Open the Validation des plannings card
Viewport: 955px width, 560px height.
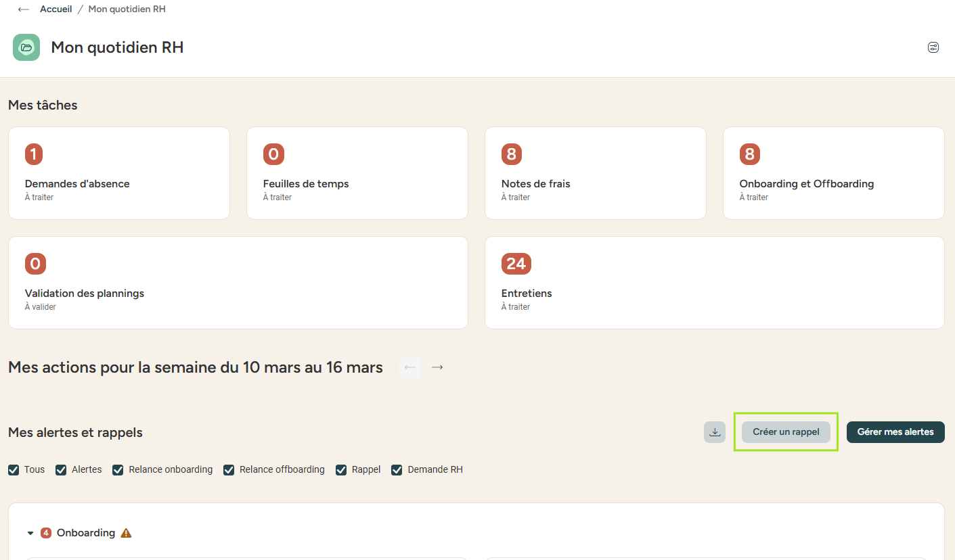tap(238, 283)
